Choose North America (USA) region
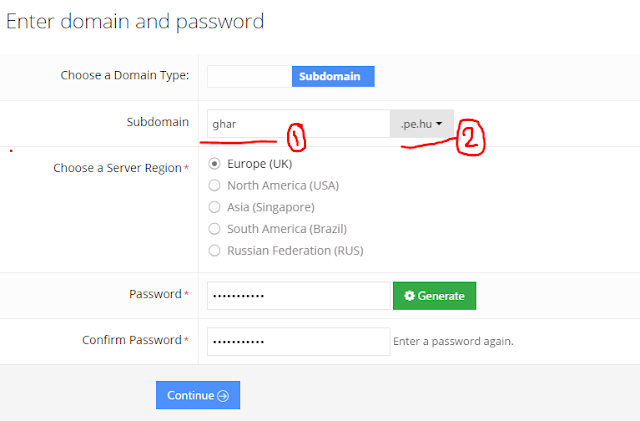The image size is (640, 421). click(214, 186)
